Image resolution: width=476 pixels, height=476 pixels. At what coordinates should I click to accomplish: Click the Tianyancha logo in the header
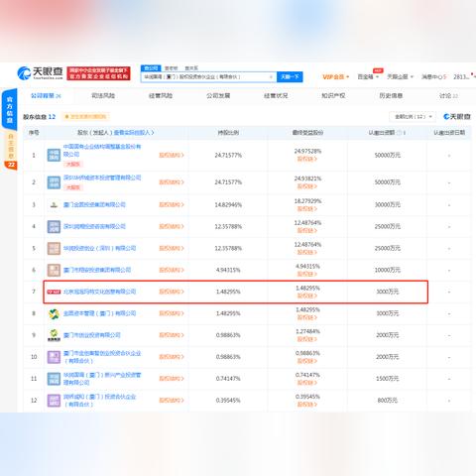coord(40,73)
